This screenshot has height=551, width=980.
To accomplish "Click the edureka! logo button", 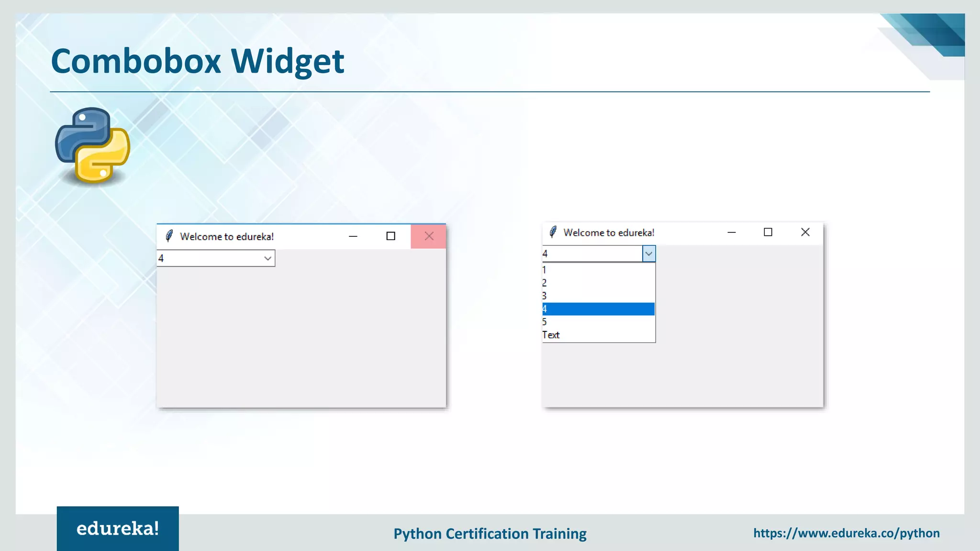I will [x=118, y=529].
